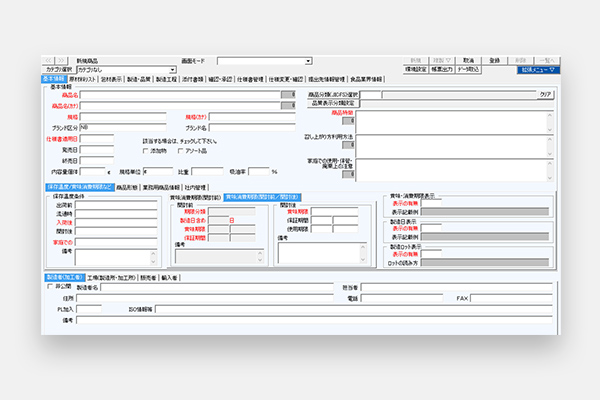Click the small button beside the 商品名 field
Viewport: 600px width, 400px height.
(289, 94)
